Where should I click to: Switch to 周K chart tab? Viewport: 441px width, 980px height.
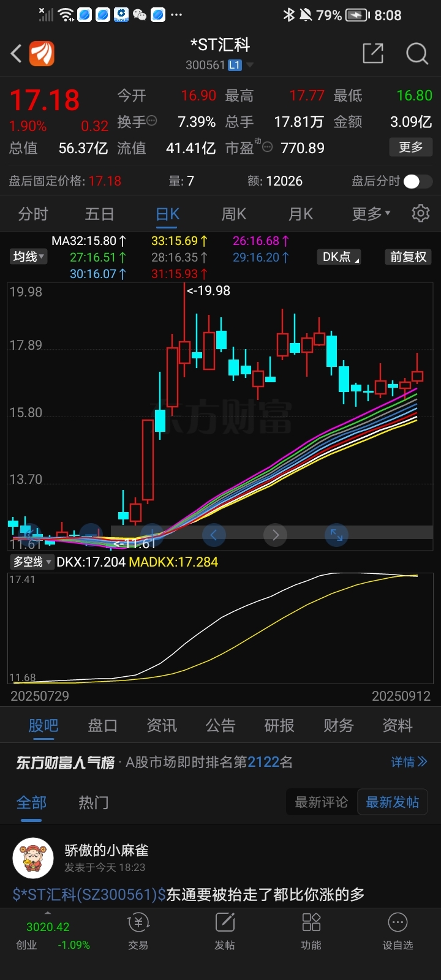(x=233, y=214)
